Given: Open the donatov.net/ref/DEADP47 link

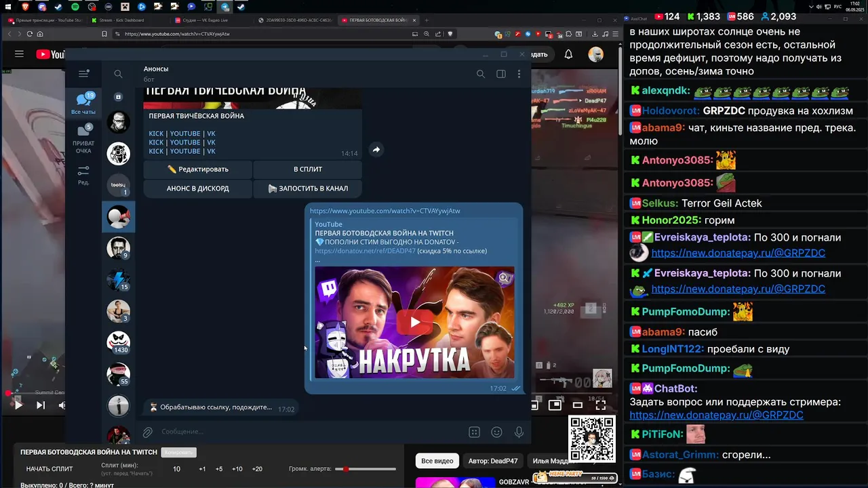Looking at the screenshot, I should point(365,251).
